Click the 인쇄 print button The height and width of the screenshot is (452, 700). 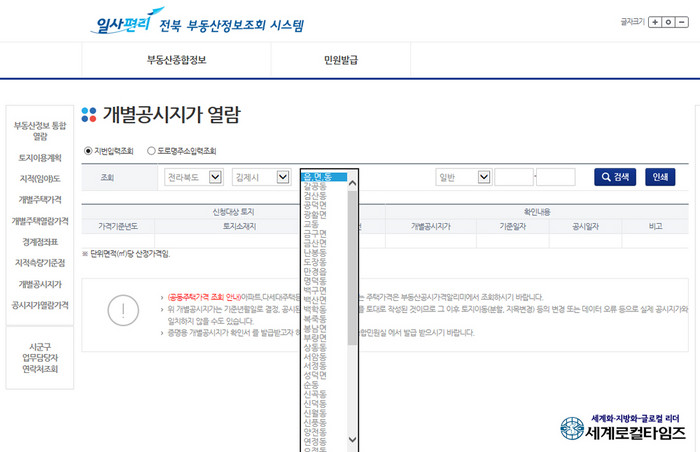[x=659, y=177]
